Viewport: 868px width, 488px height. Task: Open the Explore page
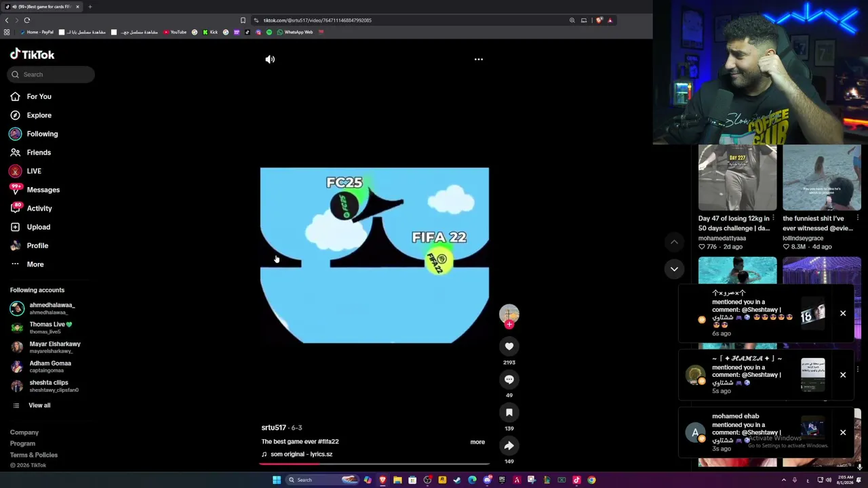tap(31, 115)
